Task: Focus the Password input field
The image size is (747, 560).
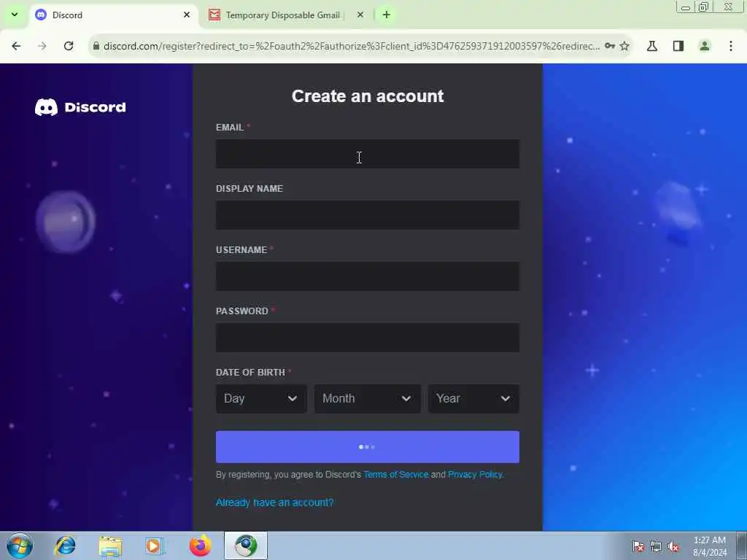Action: coord(368,338)
